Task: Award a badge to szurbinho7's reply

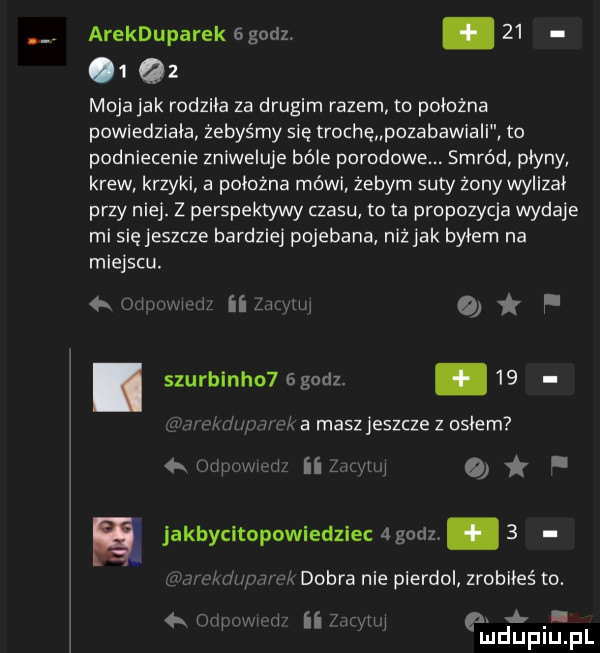Action: [477, 469]
